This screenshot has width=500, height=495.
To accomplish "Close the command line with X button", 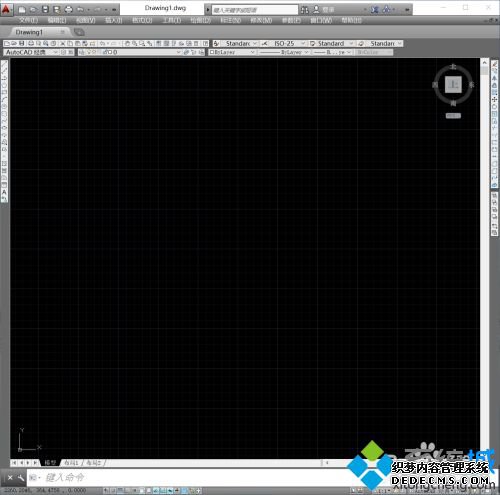I will pos(10,478).
